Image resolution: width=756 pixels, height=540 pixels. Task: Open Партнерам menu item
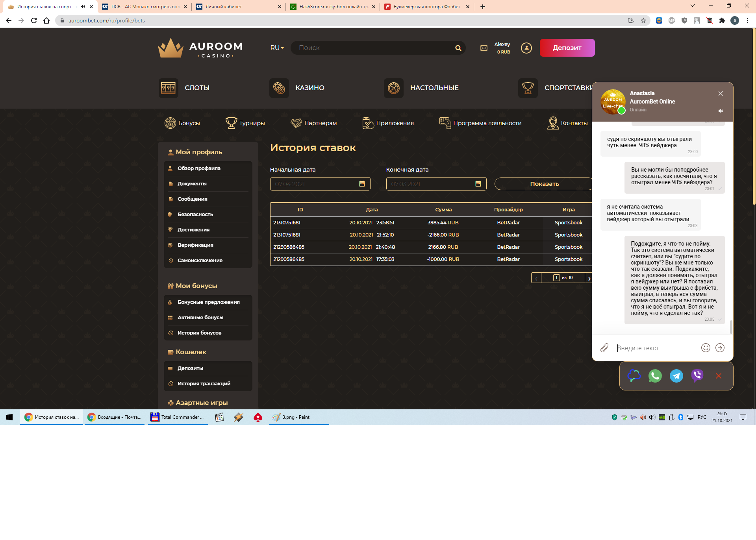pos(314,123)
